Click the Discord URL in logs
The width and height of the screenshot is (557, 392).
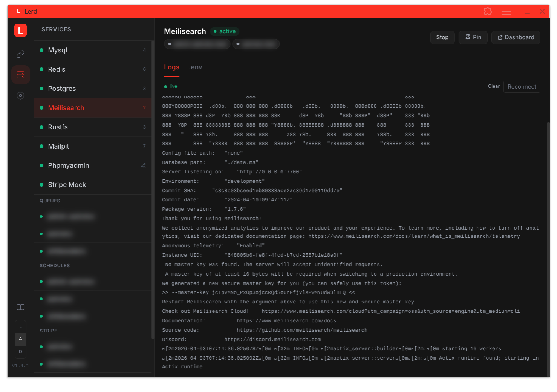click(x=272, y=340)
